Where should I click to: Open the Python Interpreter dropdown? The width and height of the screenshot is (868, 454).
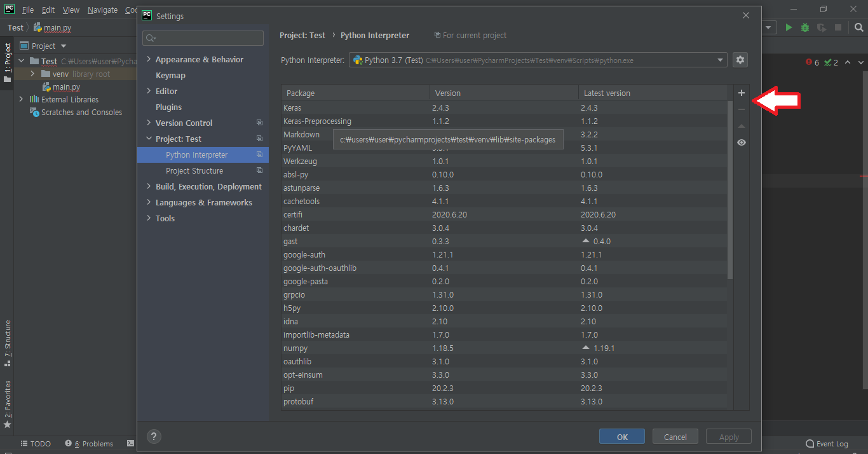click(x=538, y=60)
